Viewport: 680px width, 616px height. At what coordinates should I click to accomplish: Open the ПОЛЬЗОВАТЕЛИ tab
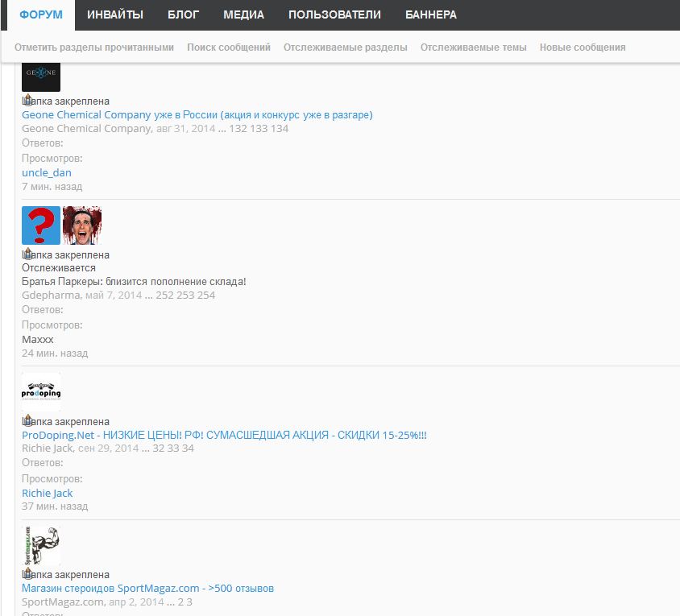tap(334, 14)
